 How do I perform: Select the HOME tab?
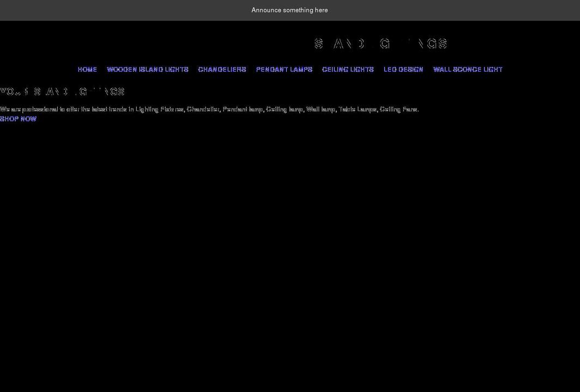point(87,69)
